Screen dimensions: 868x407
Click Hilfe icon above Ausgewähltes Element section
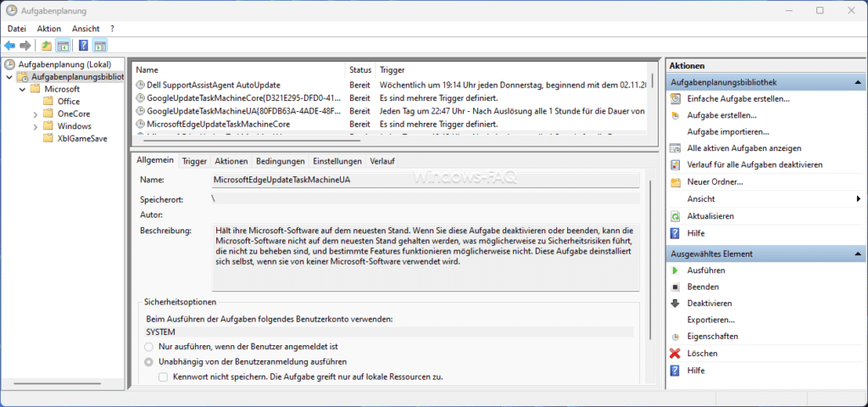point(675,233)
